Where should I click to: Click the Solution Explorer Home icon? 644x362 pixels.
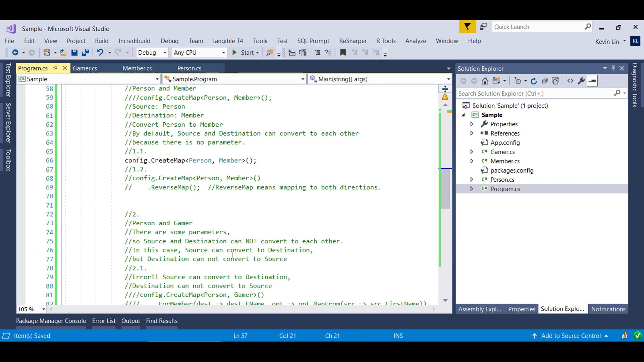pos(485,81)
